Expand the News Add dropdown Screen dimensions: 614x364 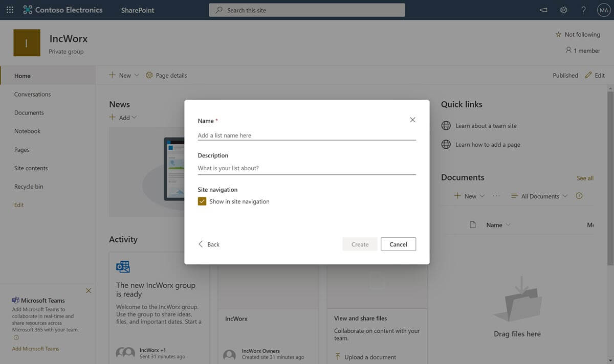tap(134, 117)
